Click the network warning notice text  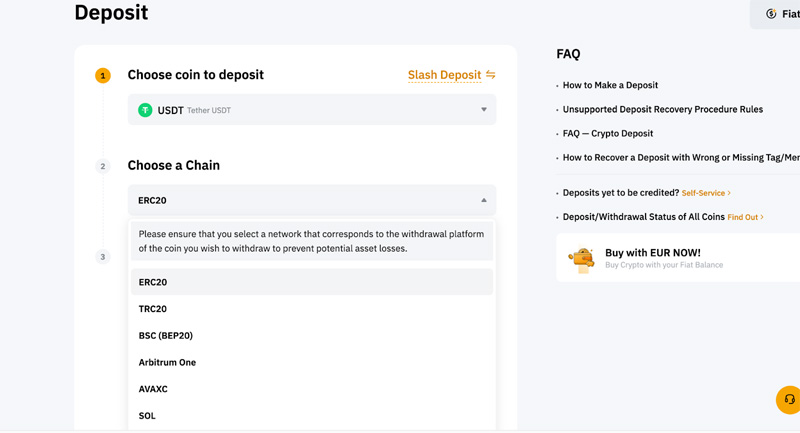click(311, 241)
